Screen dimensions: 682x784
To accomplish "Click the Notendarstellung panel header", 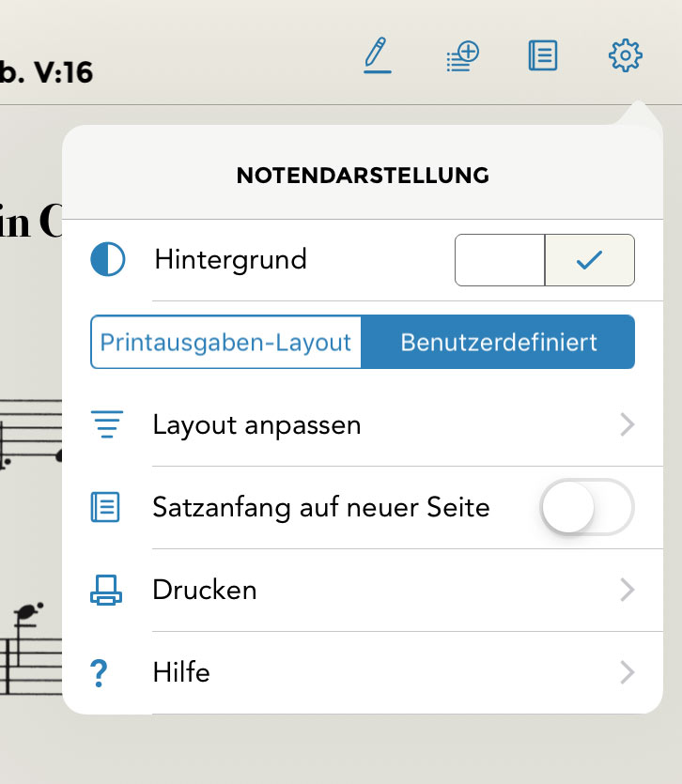I will click(x=363, y=176).
